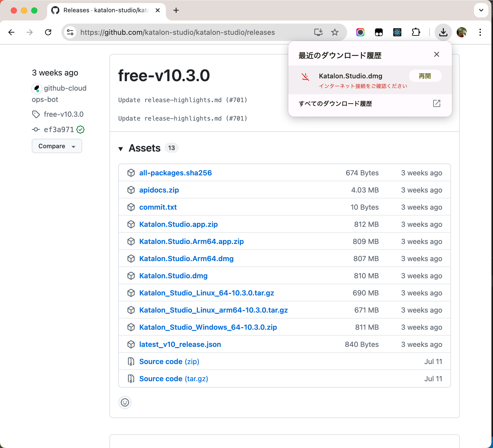
Task: Open the React DevTools extension icon
Action: (397, 32)
